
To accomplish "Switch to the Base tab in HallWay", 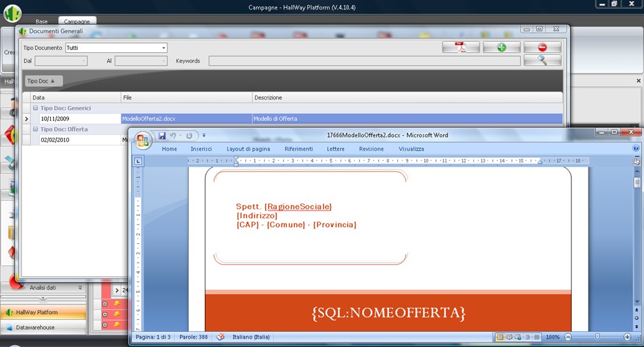I will [41, 21].
